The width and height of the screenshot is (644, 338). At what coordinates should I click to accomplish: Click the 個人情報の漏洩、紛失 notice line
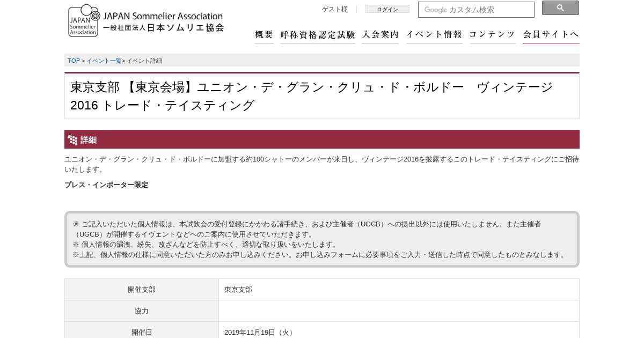206,244
